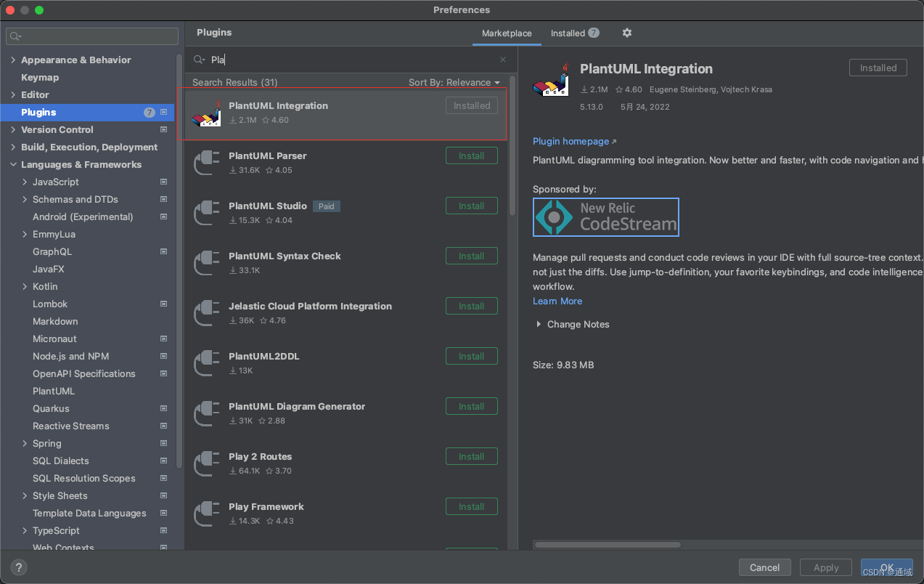Open Markdown settings page
Screen dimensions: 924x584
[x=55, y=322]
